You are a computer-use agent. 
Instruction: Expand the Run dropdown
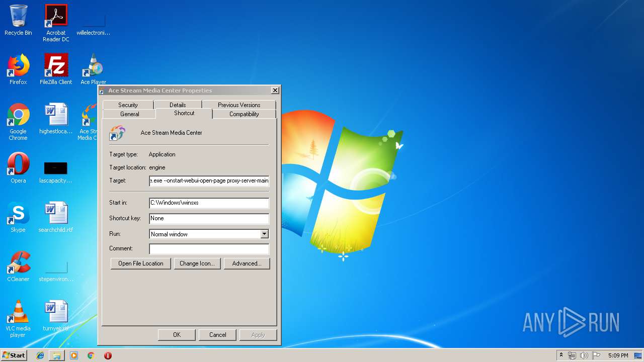tap(264, 234)
